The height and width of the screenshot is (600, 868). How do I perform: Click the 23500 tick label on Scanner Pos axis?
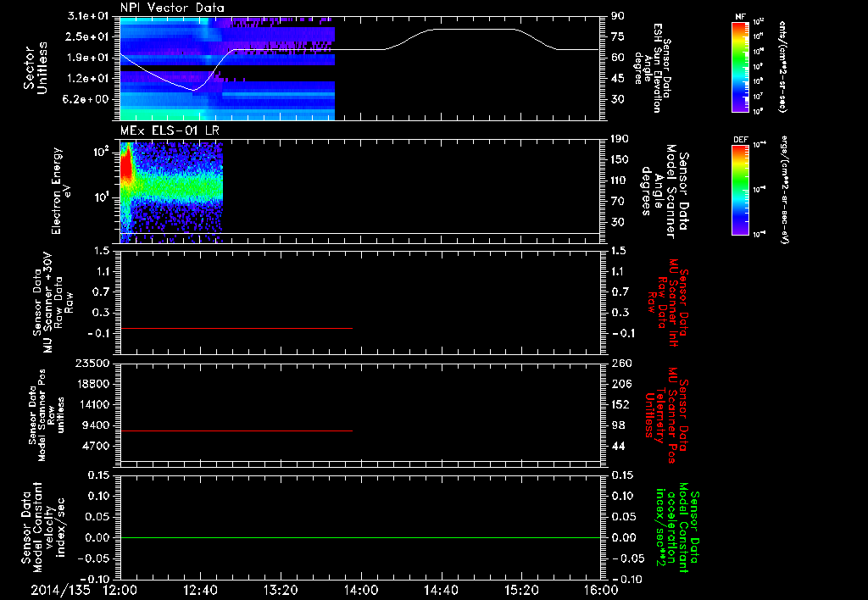(92, 363)
